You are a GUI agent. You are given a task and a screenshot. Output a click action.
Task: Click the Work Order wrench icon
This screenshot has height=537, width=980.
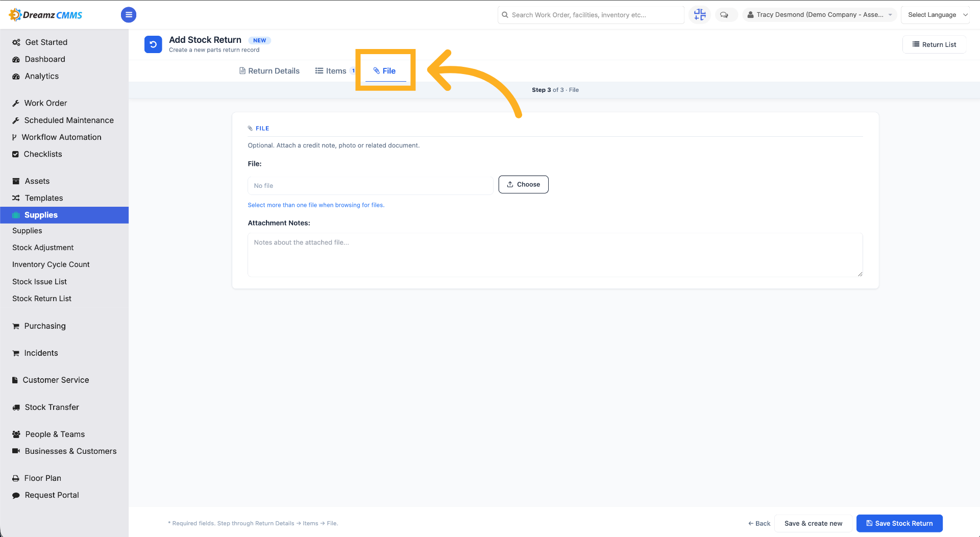point(16,103)
